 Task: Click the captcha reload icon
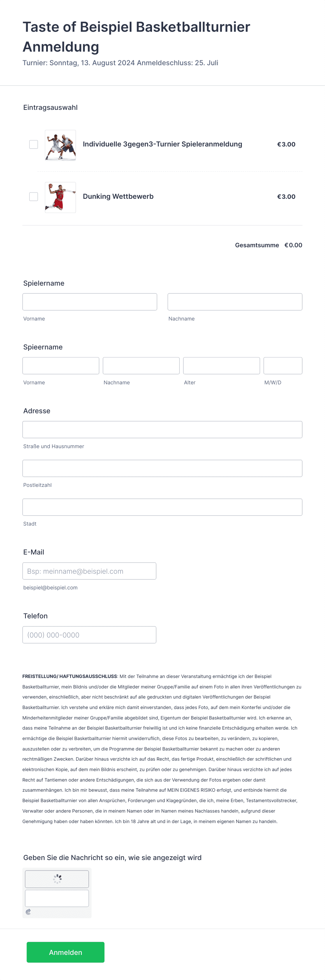click(28, 912)
